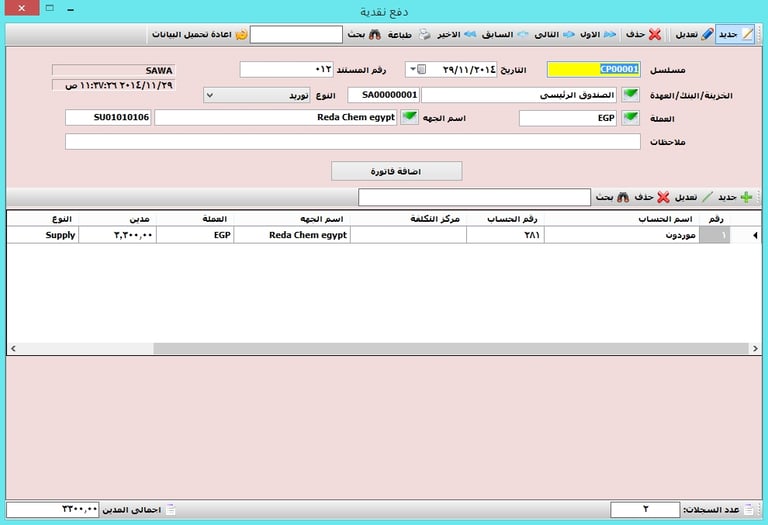Click the horizontal scrollbar left arrow
This screenshot has height=525, width=768.
coord(13,348)
